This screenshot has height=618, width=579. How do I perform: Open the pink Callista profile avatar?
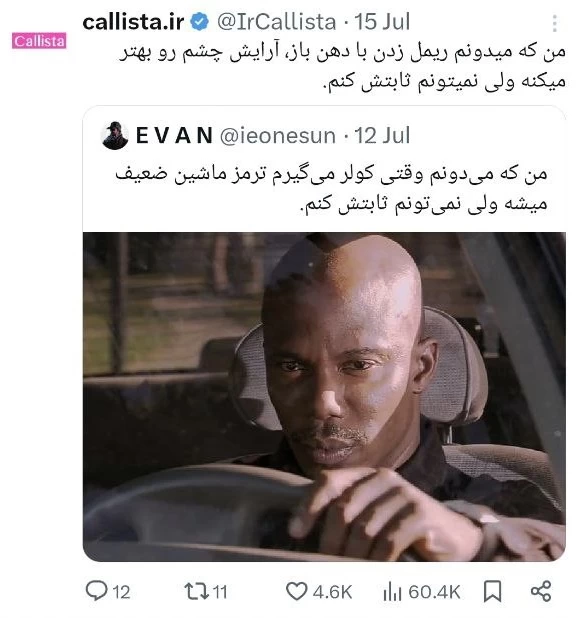[39, 41]
